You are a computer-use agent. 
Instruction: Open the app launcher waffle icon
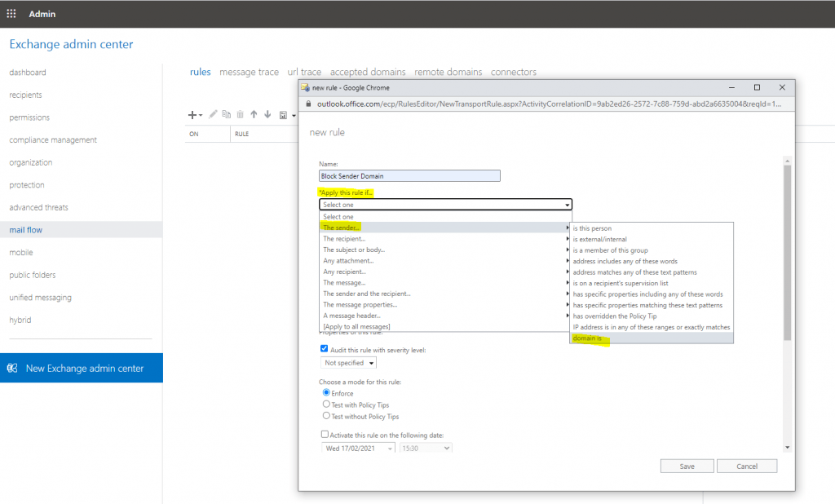click(11, 14)
